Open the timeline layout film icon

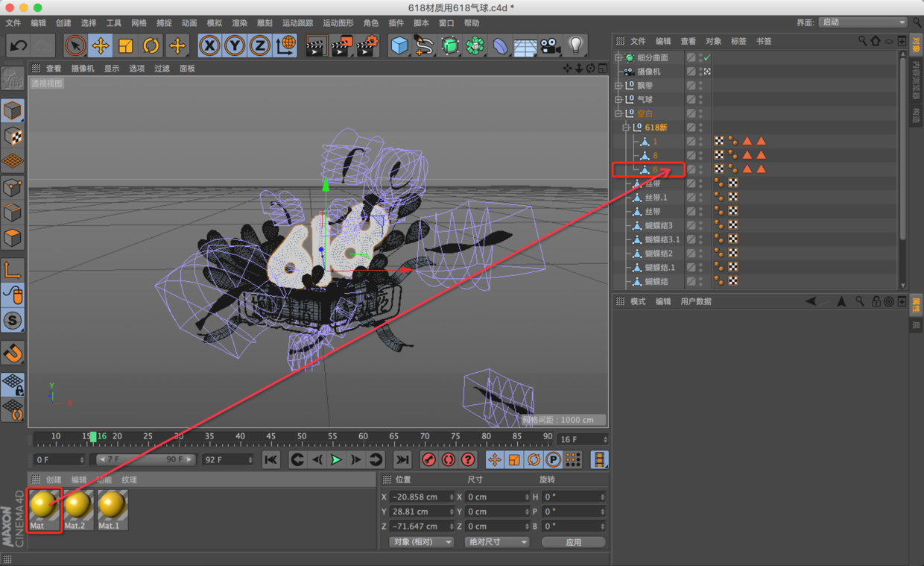(x=599, y=459)
